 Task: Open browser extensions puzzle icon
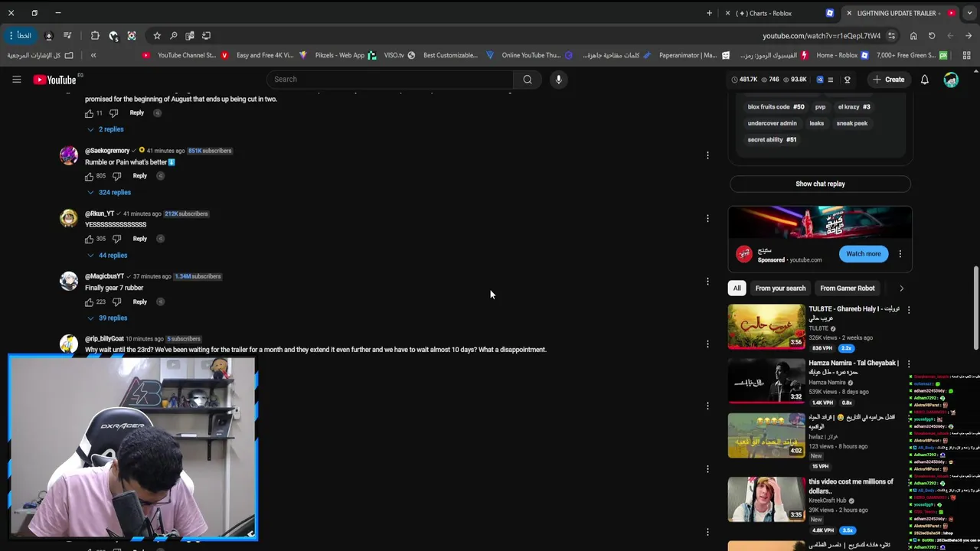95,36
